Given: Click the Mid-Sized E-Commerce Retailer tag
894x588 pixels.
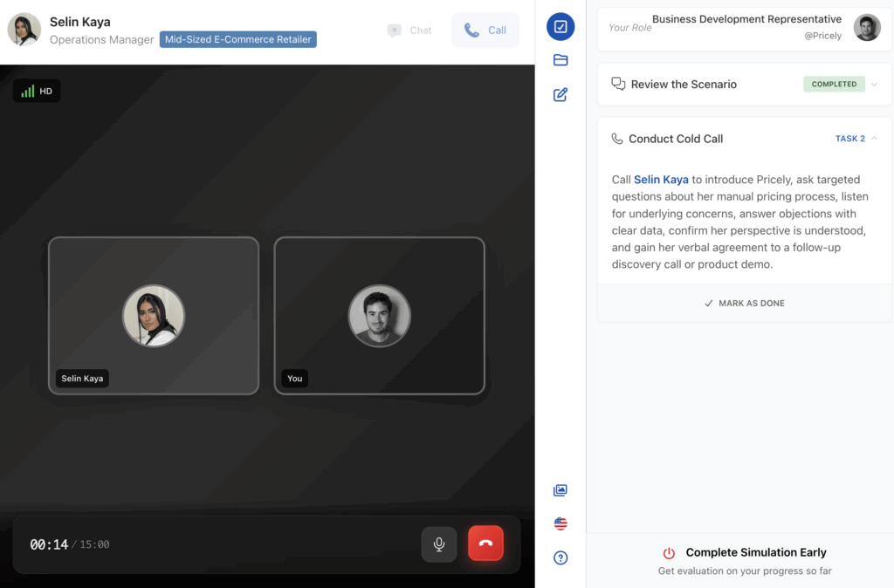Looking at the screenshot, I should pyautogui.click(x=237, y=39).
